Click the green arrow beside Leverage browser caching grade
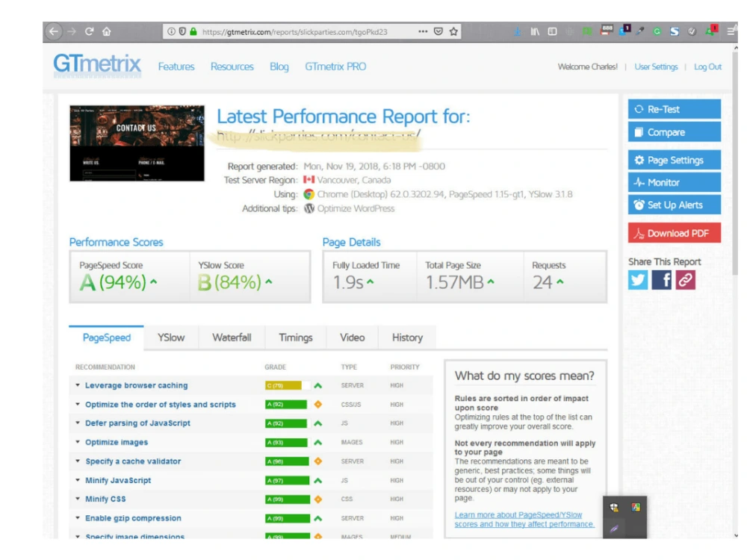 pyautogui.click(x=318, y=386)
